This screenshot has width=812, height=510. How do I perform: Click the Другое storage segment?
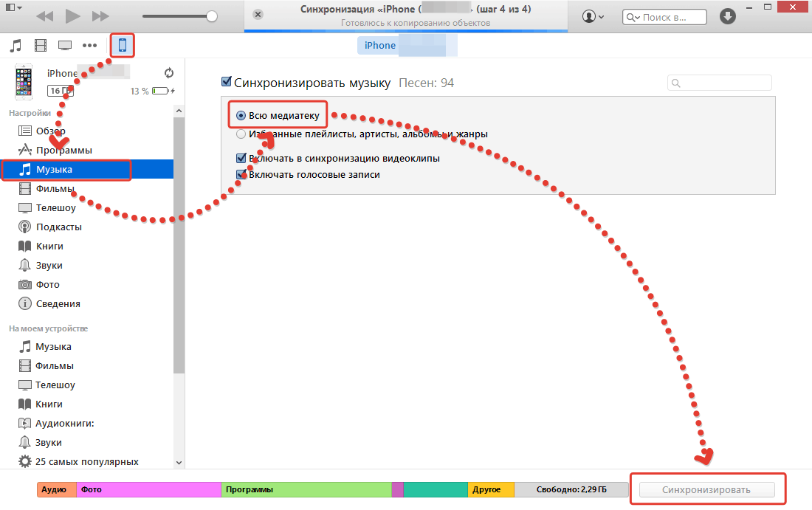[491, 489]
